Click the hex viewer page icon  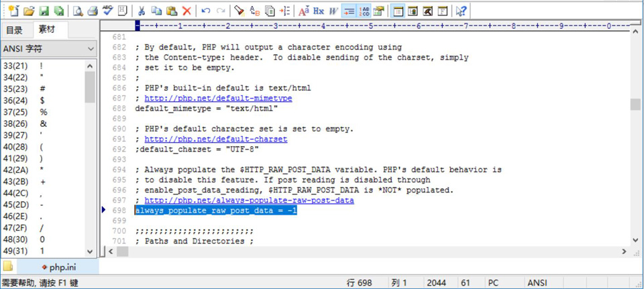pos(122,11)
